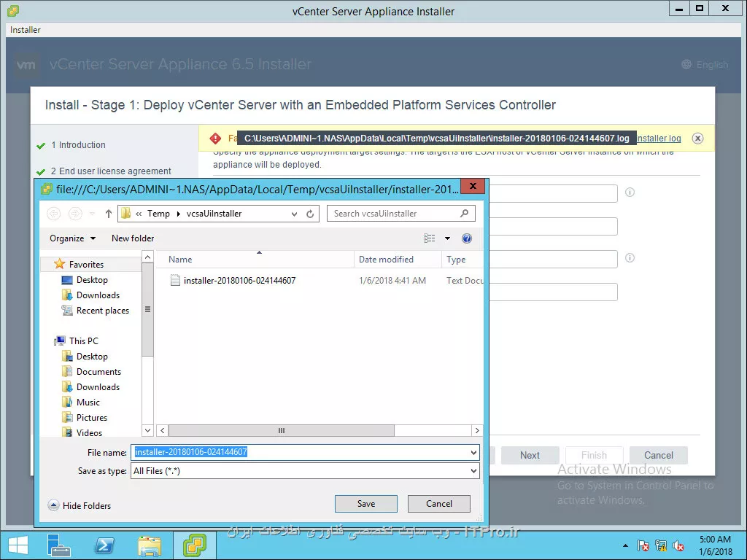Dismiss the error banner with X icon

pyautogui.click(x=697, y=138)
